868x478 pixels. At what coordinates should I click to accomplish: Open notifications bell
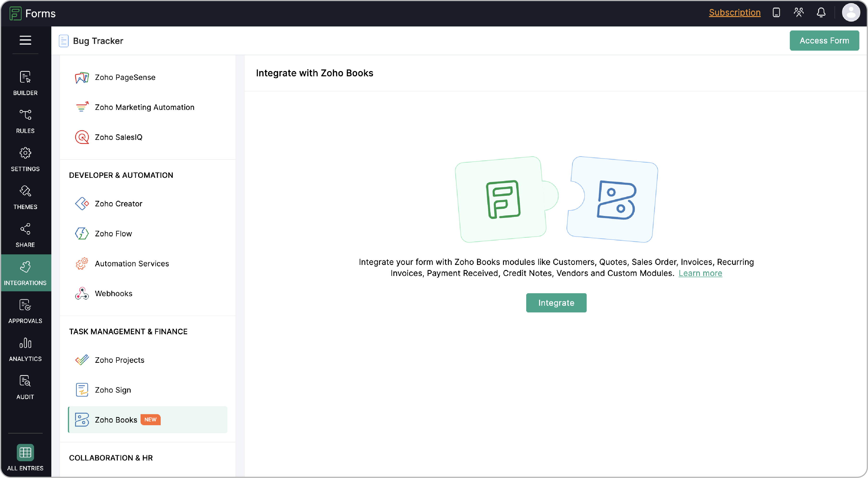point(821,13)
